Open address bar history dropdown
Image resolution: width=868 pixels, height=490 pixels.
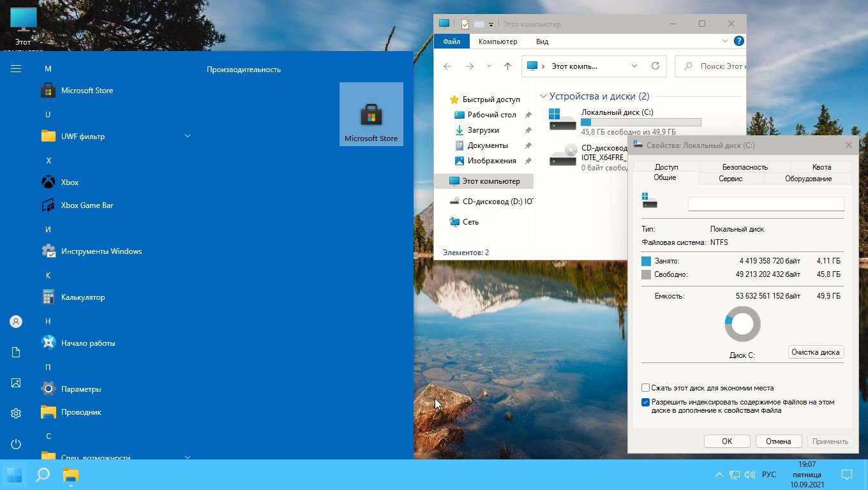(634, 66)
